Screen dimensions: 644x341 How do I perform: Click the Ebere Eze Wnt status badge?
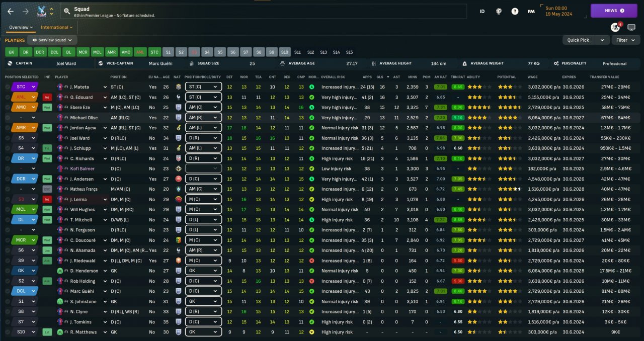(x=47, y=107)
